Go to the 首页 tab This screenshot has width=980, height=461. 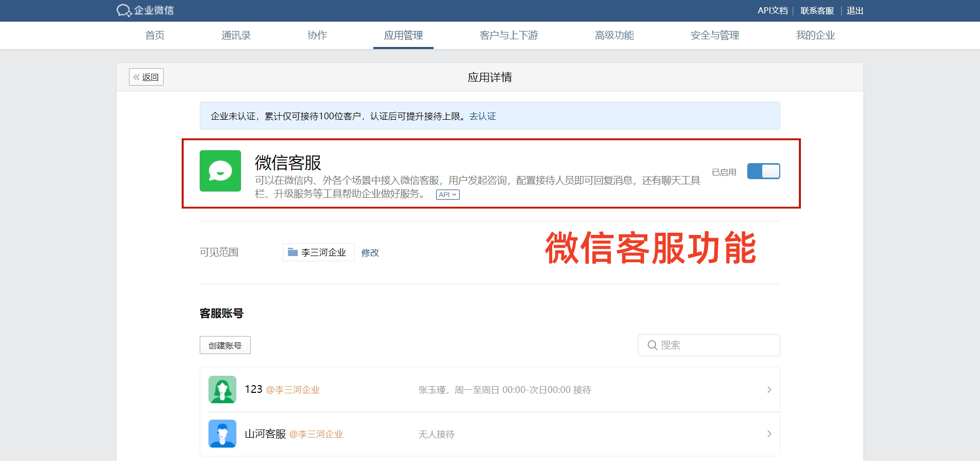[x=155, y=35]
